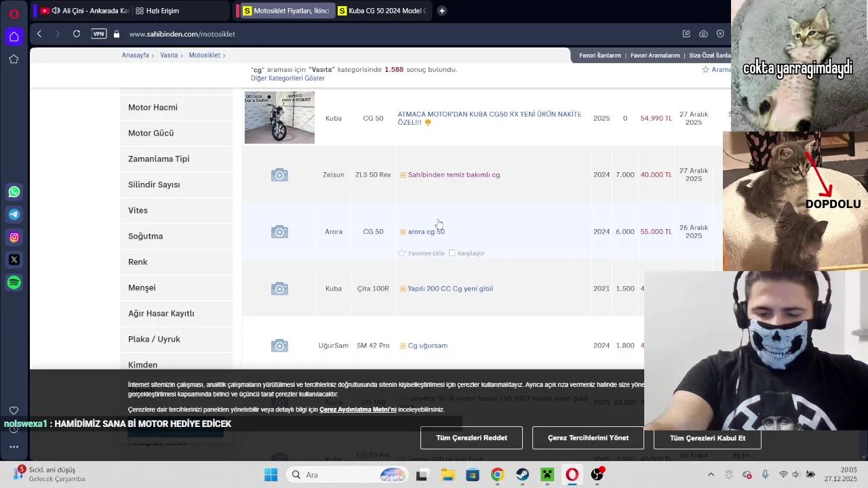The image size is (868, 488).
Task: Open Instagram from the Opera sidebar
Action: coord(14,237)
